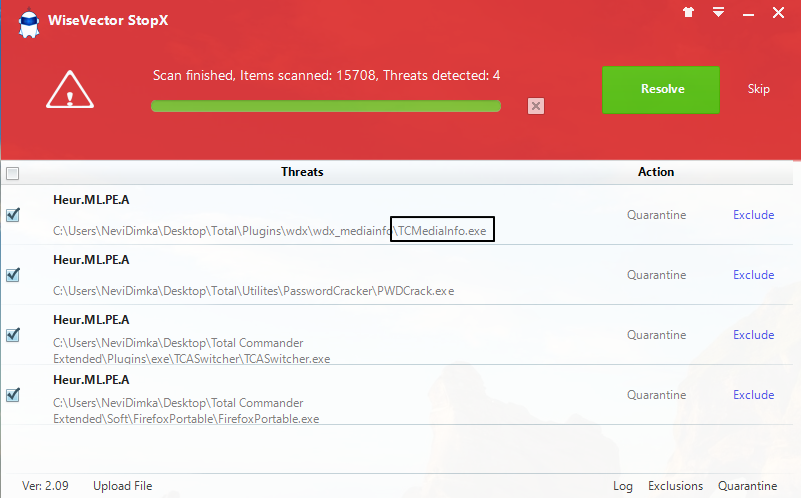Screen dimensions: 801x498
Task: Open the Exclusions list
Action: [x=675, y=486]
